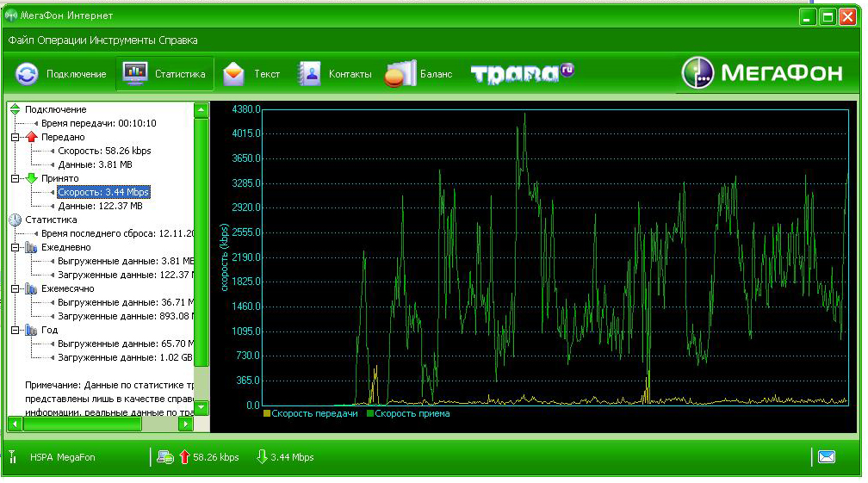Collapse the Год tree node

15,330
